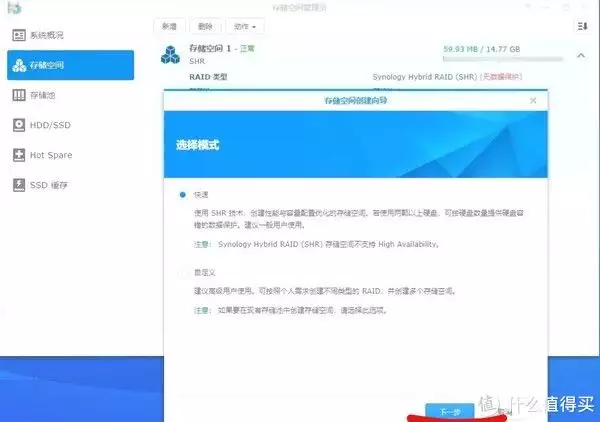This screenshot has height=422, width=600.
Task: Click the Storage Manager logo icon
Action: pyautogui.click(x=14, y=7)
